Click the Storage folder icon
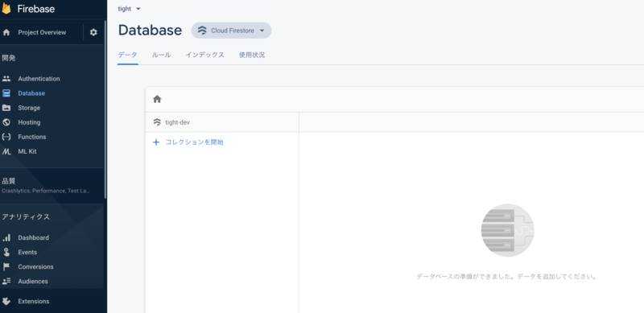Image resolution: width=644 pixels, height=313 pixels. point(6,108)
